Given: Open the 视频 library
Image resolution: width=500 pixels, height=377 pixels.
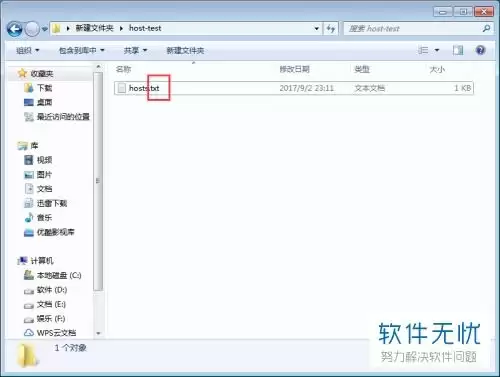Looking at the screenshot, I should pos(44,160).
